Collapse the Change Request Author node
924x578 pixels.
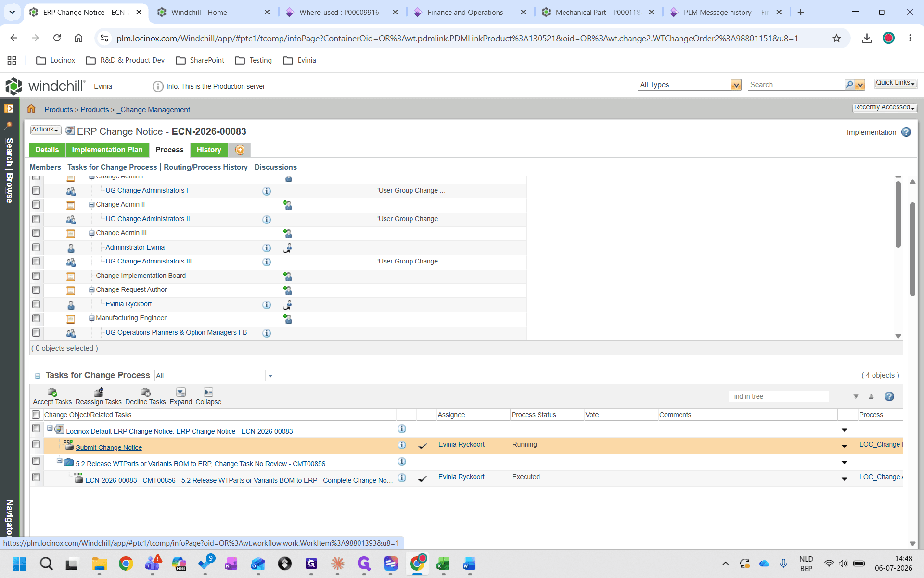tap(91, 290)
